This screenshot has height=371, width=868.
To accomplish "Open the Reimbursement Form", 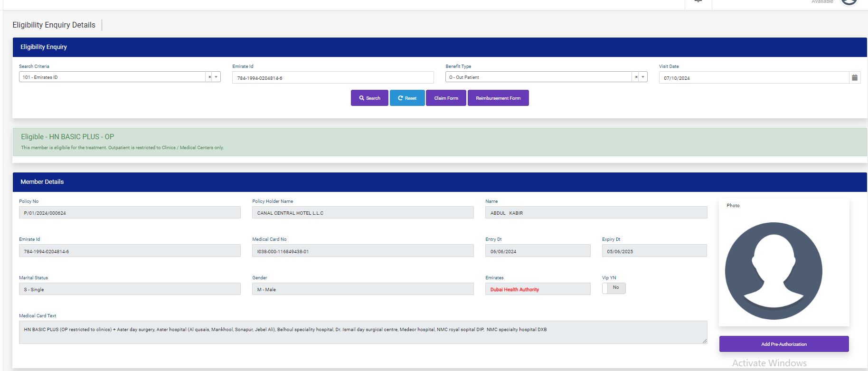I will 498,98.
